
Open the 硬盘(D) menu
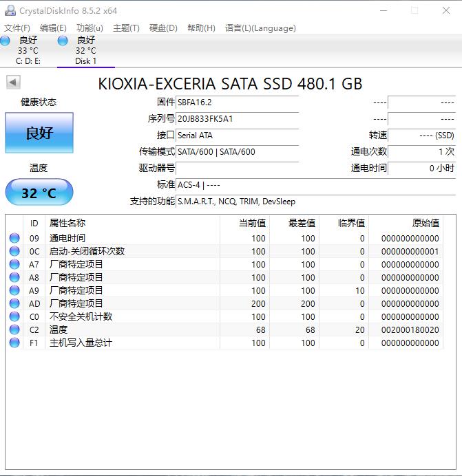pyautogui.click(x=163, y=28)
